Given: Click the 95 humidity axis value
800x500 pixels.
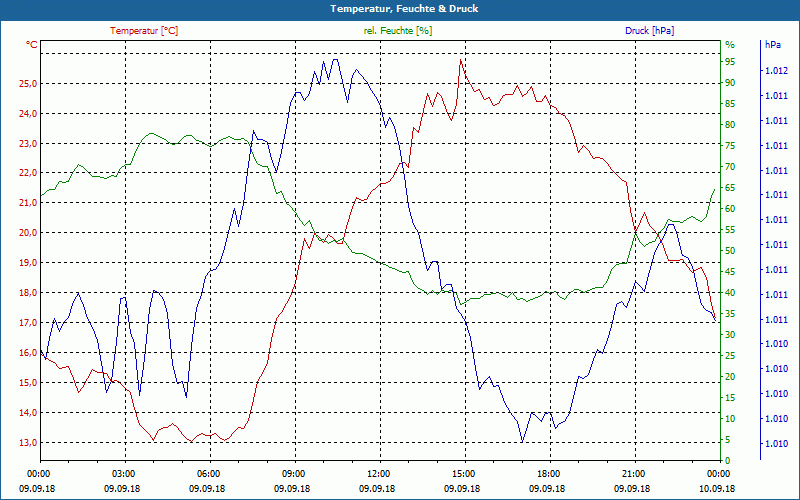Looking at the screenshot, I should [730, 61].
